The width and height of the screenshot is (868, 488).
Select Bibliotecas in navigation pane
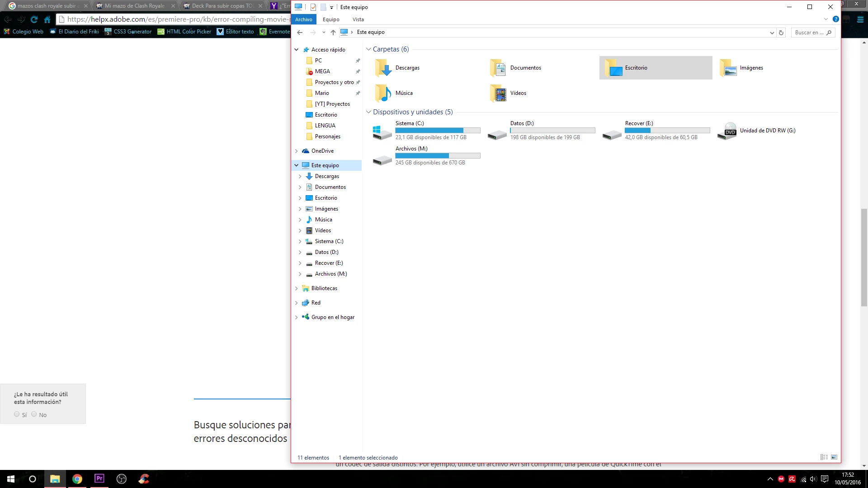(324, 288)
